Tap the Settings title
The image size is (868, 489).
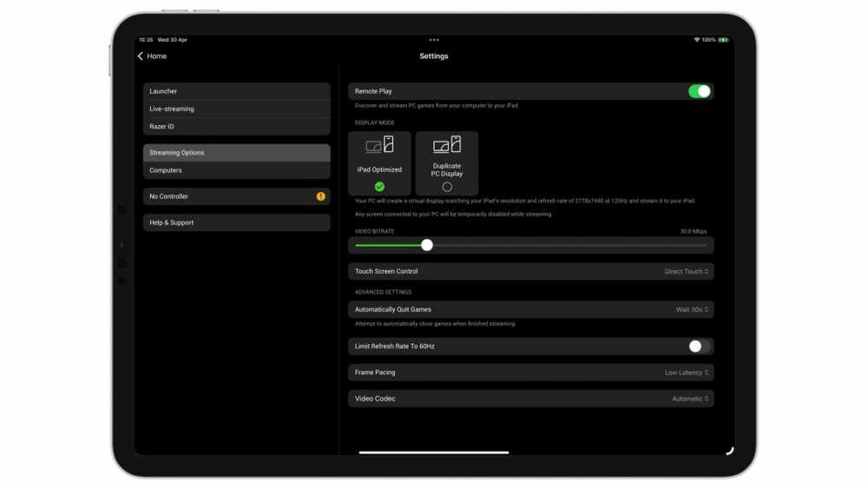coord(433,56)
